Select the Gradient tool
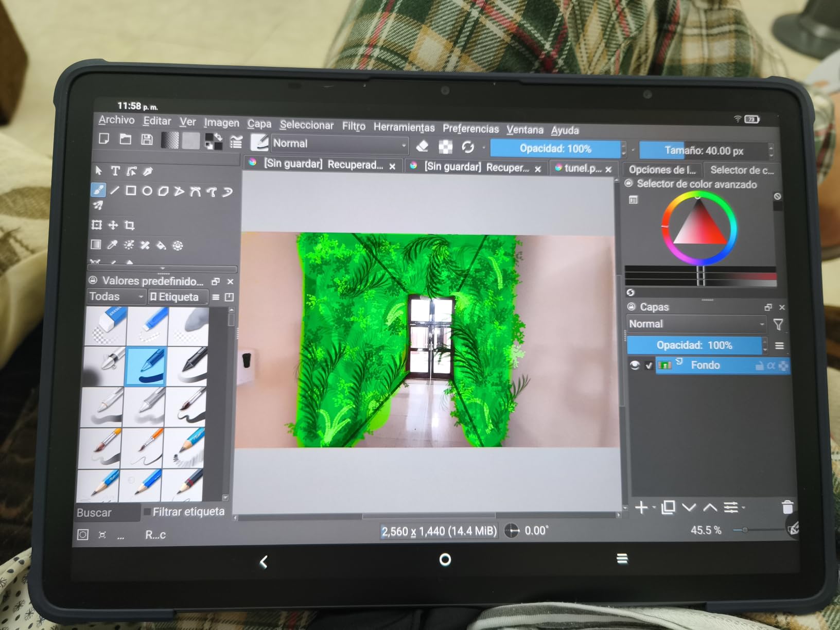Viewport: 840px width, 630px height. coord(96,245)
